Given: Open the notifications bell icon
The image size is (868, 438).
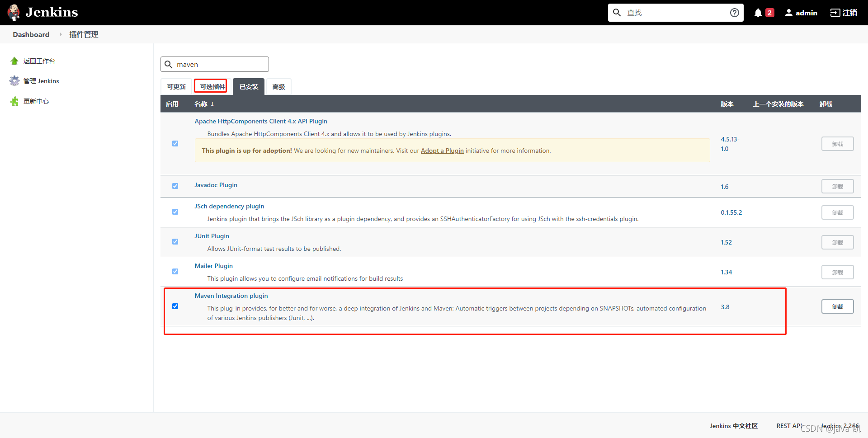Looking at the screenshot, I should click(758, 13).
